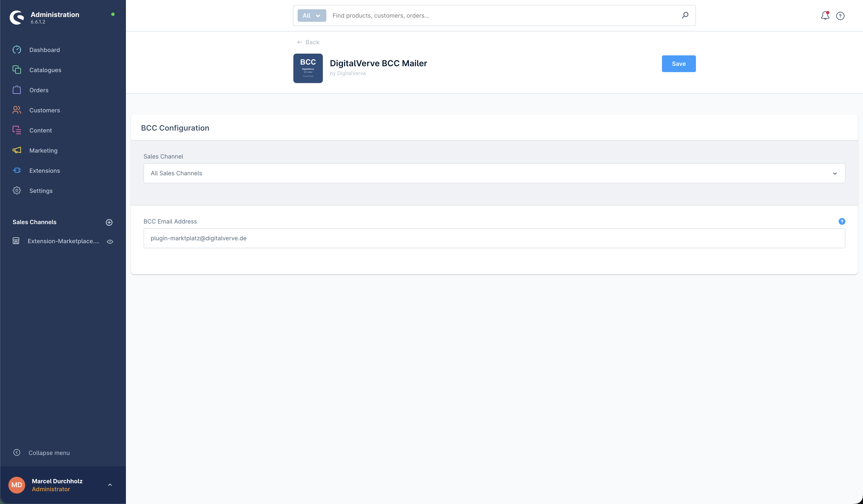Click the BCC Mailer plugin thumbnail
The height and width of the screenshot is (504, 863).
coord(308,68)
